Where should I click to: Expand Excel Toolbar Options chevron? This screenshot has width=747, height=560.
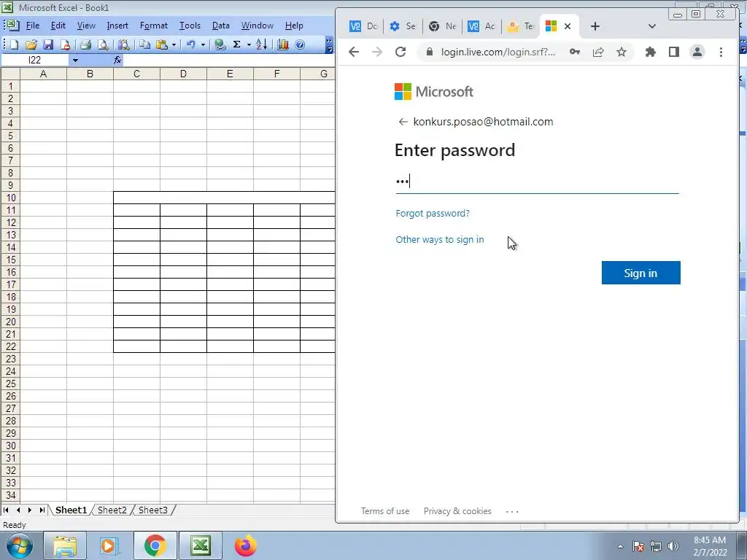tap(329, 44)
